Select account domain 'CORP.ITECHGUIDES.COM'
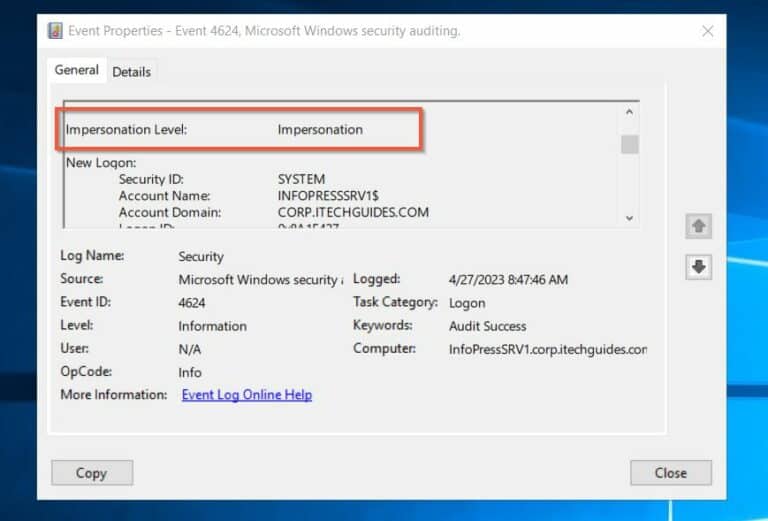Screen dimensions: 768x521 click(353, 213)
